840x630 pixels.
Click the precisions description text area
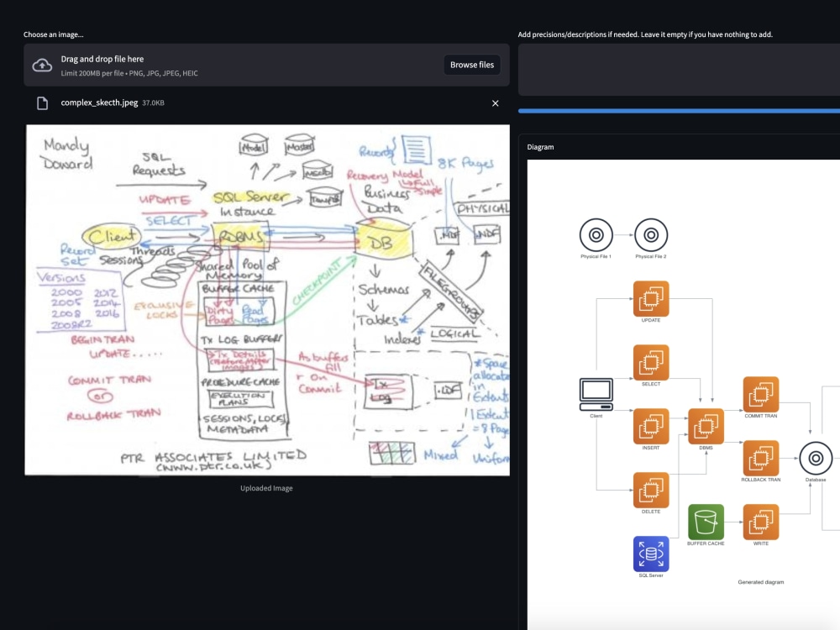679,69
